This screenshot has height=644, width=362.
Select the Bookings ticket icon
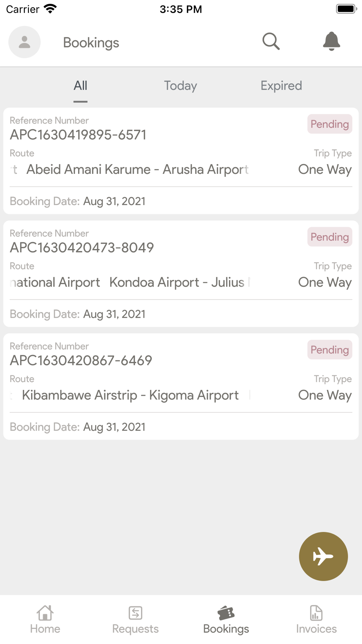[x=226, y=613]
